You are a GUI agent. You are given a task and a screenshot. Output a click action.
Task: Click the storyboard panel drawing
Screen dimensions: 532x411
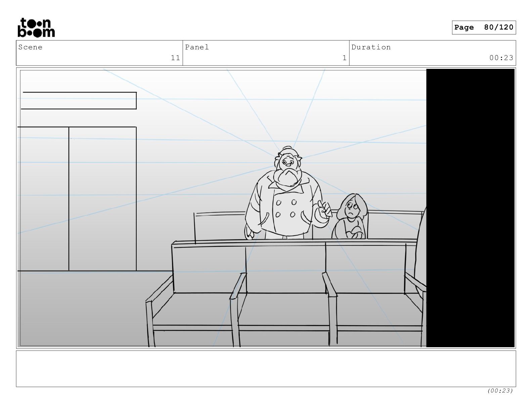click(266, 208)
